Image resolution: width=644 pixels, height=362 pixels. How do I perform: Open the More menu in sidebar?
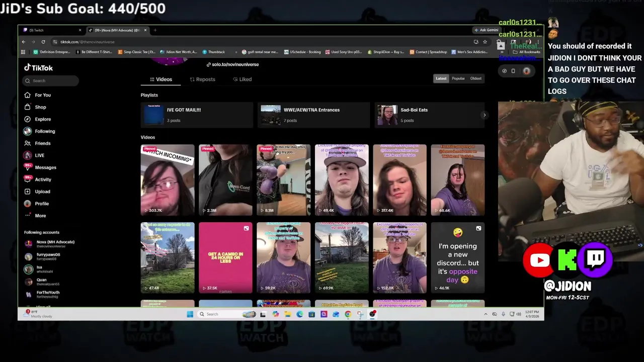pyautogui.click(x=36, y=216)
